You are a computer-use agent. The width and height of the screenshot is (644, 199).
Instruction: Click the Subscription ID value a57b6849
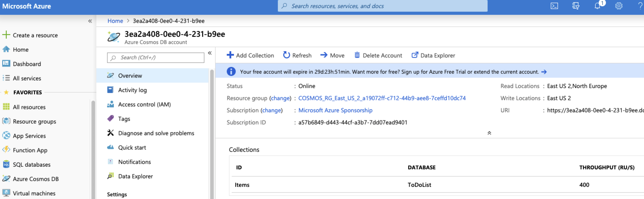(353, 122)
